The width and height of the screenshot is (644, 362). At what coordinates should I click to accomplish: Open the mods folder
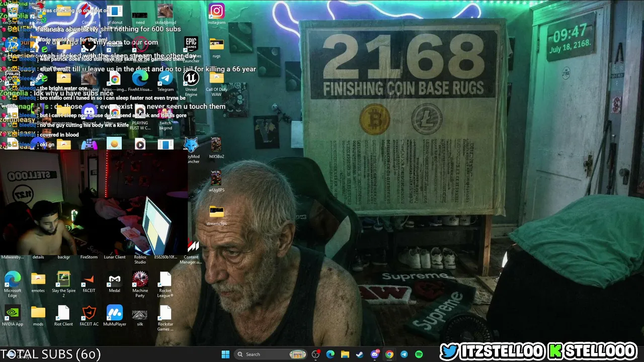click(38, 316)
